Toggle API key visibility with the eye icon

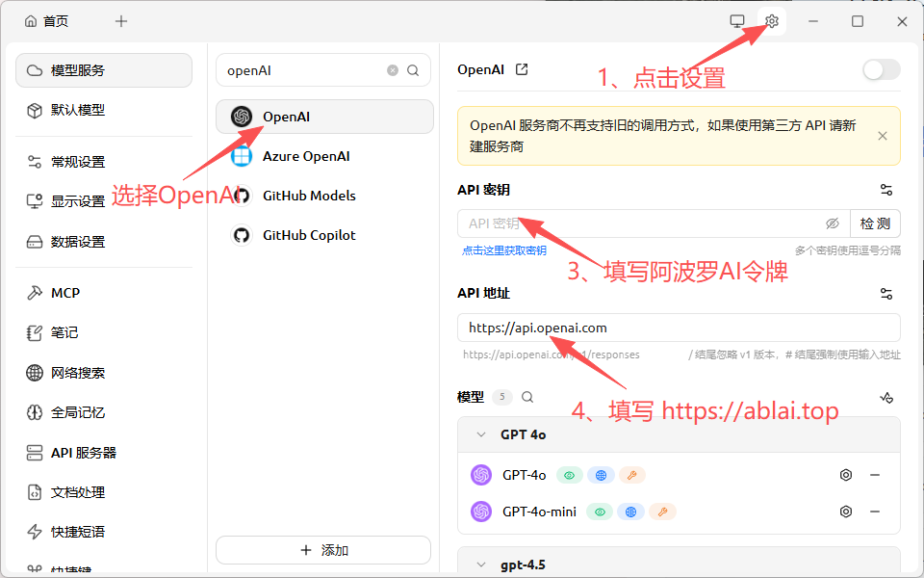[x=833, y=223]
